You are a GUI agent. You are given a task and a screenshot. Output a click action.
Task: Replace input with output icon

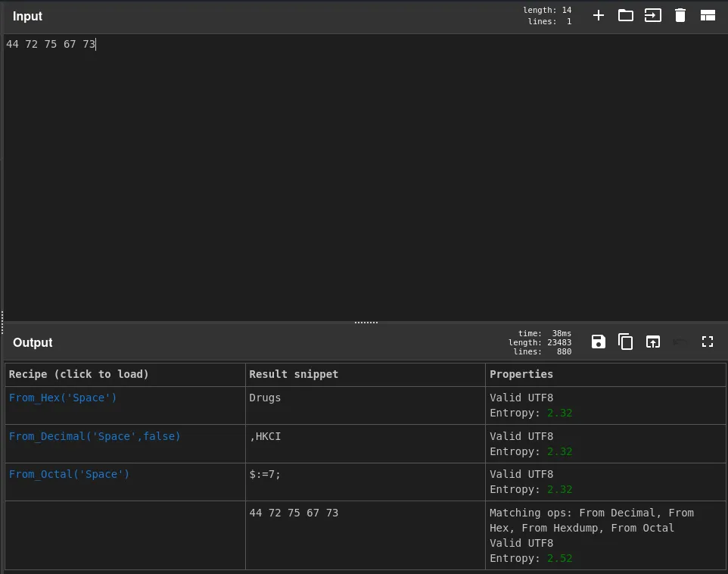653,342
